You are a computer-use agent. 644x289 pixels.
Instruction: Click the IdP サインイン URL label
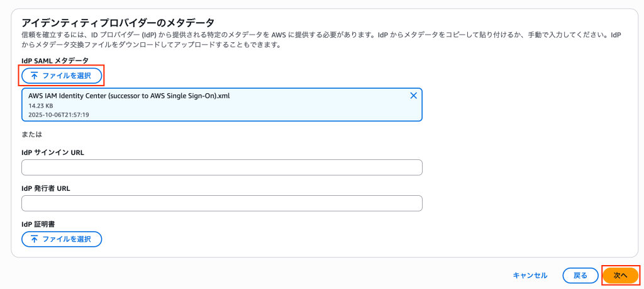click(53, 152)
